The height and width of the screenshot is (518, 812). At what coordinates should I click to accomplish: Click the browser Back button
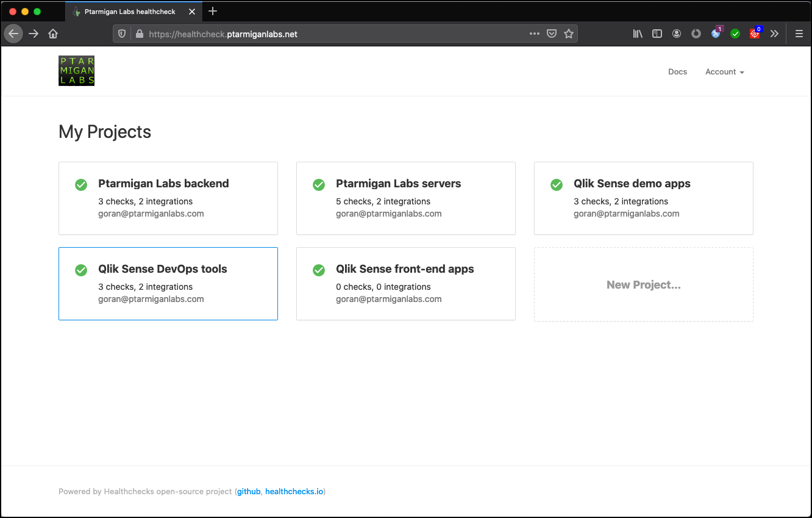[13, 34]
